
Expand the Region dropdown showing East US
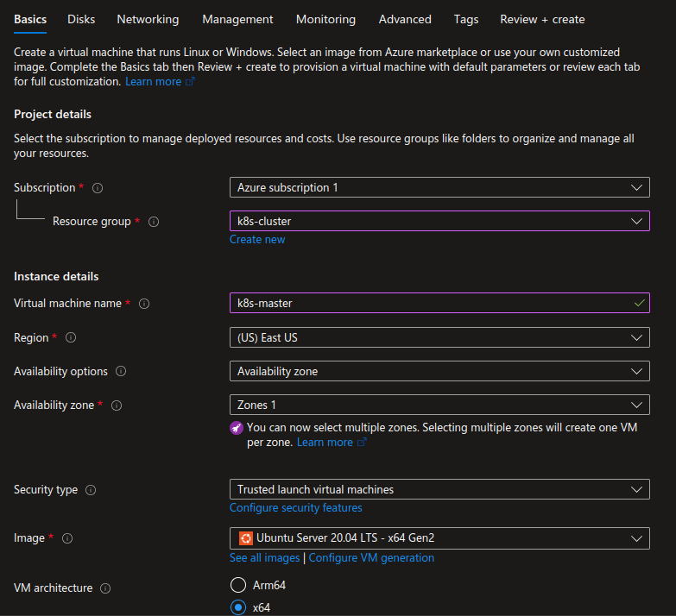[x=439, y=337]
